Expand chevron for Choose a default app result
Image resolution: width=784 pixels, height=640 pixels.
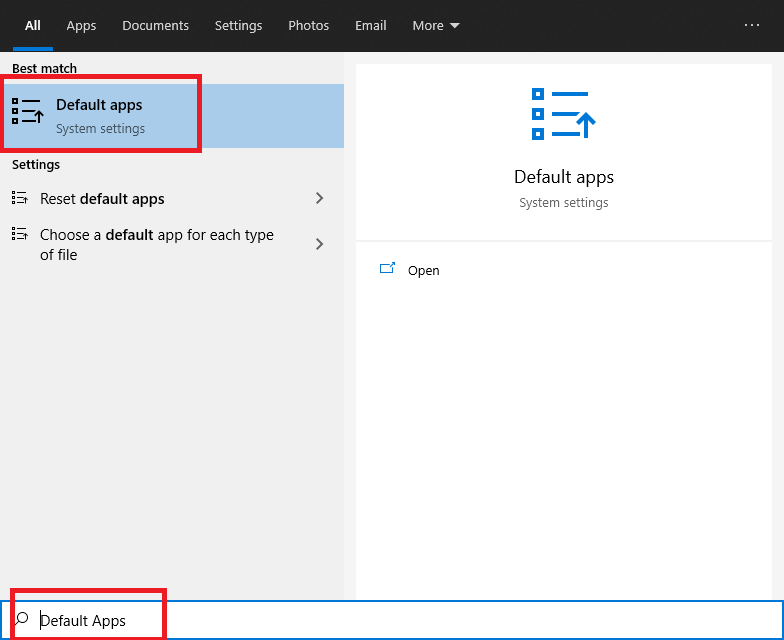pyautogui.click(x=320, y=244)
